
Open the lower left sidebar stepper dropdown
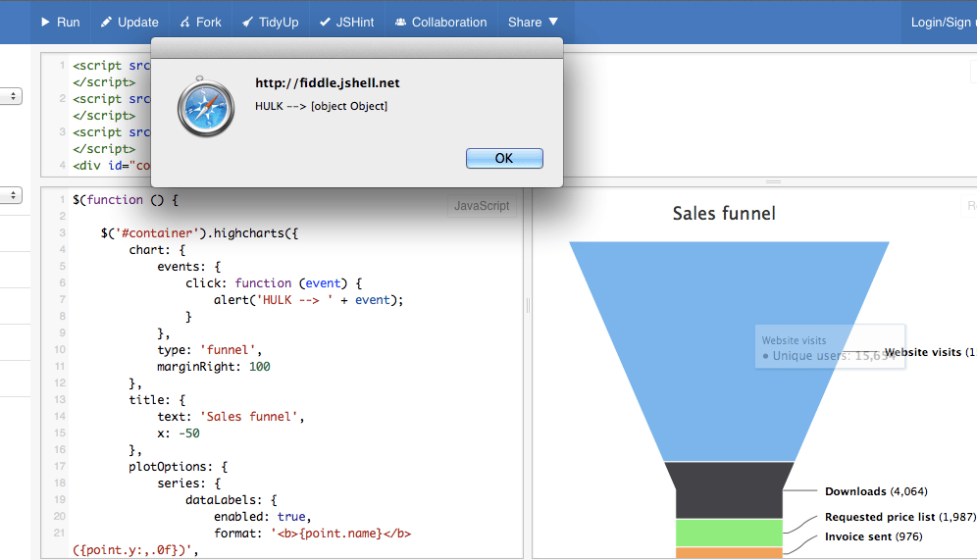pos(11,195)
